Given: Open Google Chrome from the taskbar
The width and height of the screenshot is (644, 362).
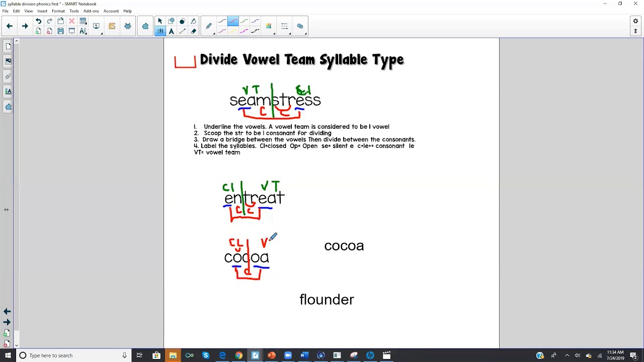Looking at the screenshot, I should pyautogui.click(x=239, y=355).
